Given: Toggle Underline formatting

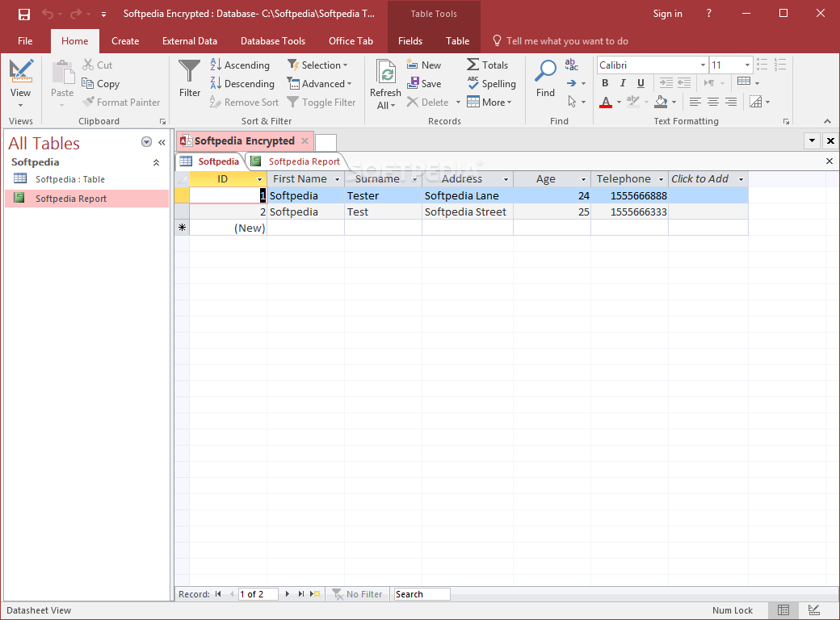Looking at the screenshot, I should pos(640,83).
